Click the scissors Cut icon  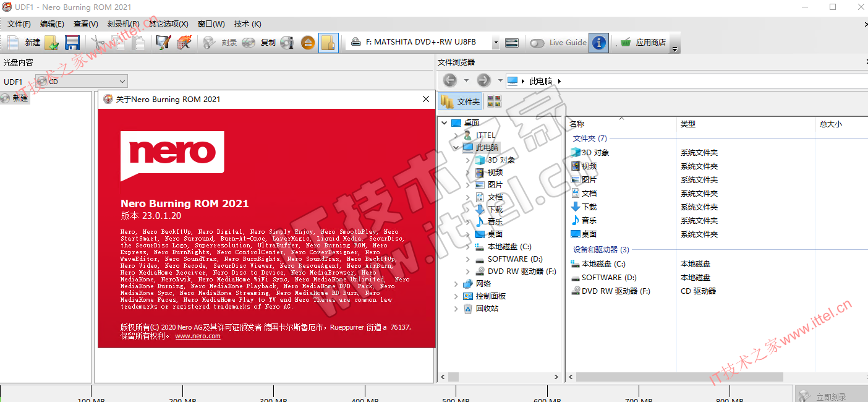click(98, 43)
